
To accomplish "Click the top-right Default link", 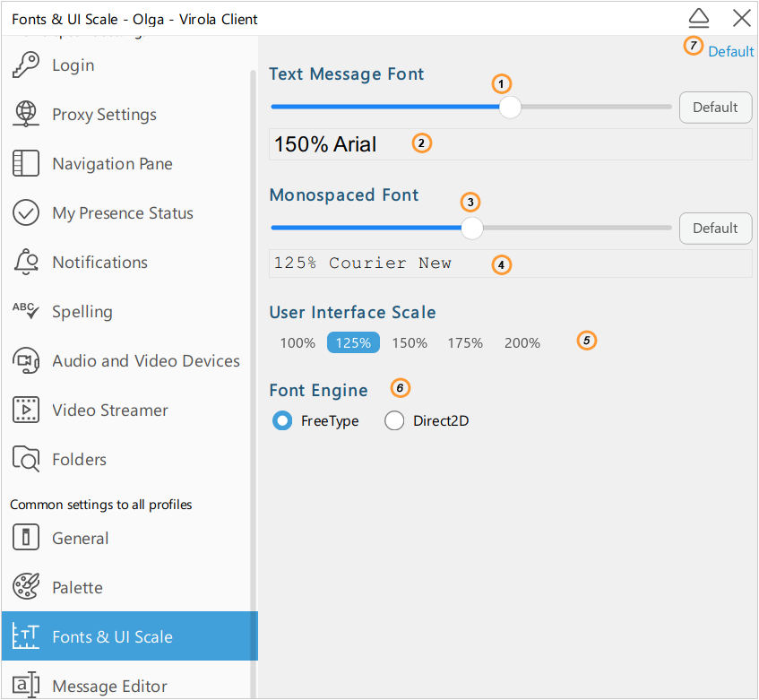I will point(730,51).
